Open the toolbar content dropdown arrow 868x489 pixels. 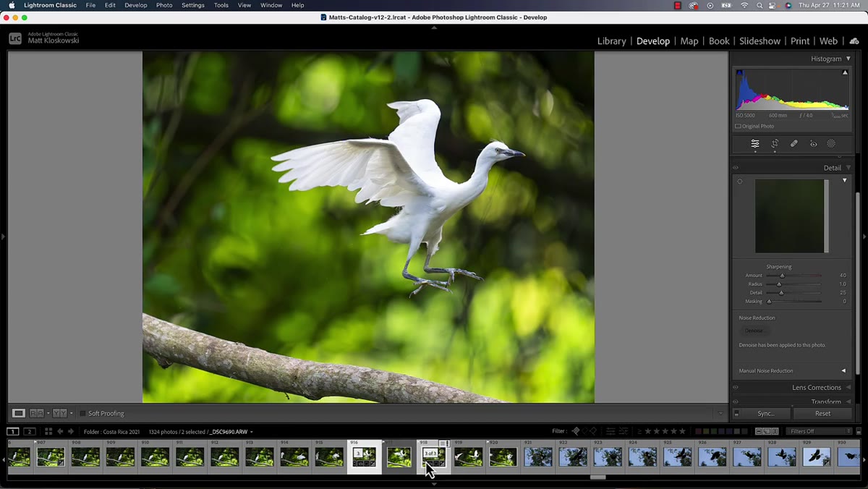(x=720, y=413)
